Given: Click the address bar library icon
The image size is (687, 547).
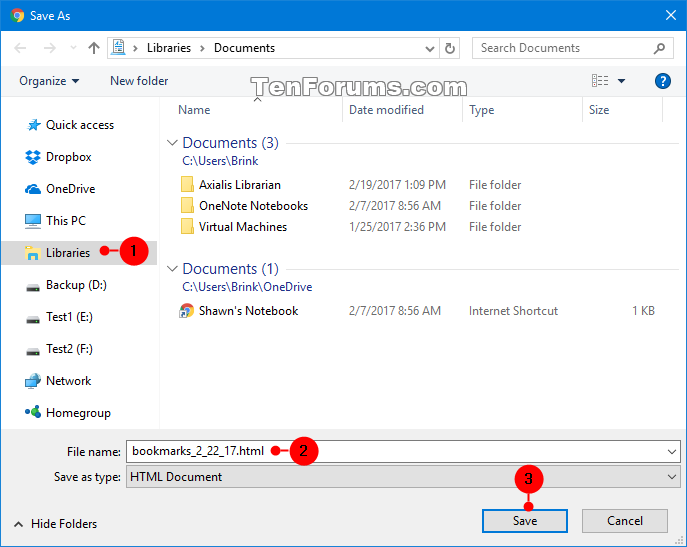Looking at the screenshot, I should 118,47.
